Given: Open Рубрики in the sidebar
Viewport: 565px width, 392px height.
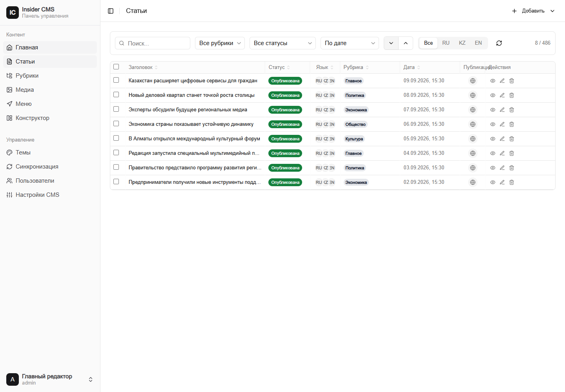Looking at the screenshot, I should click(50, 76).
